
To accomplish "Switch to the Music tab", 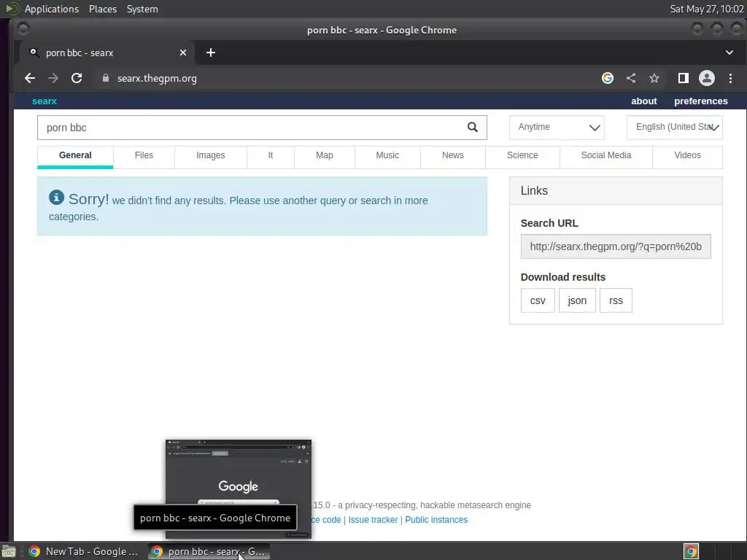I will 387,156.
